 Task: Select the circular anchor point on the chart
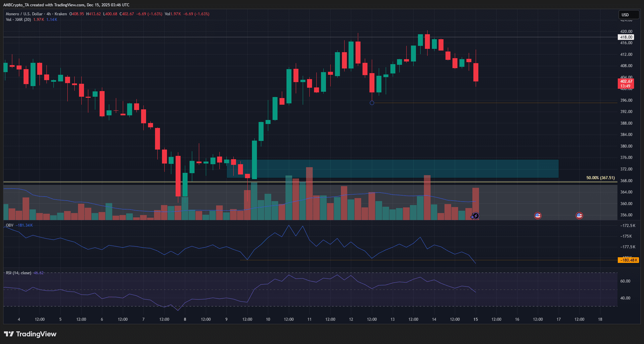[x=372, y=103]
